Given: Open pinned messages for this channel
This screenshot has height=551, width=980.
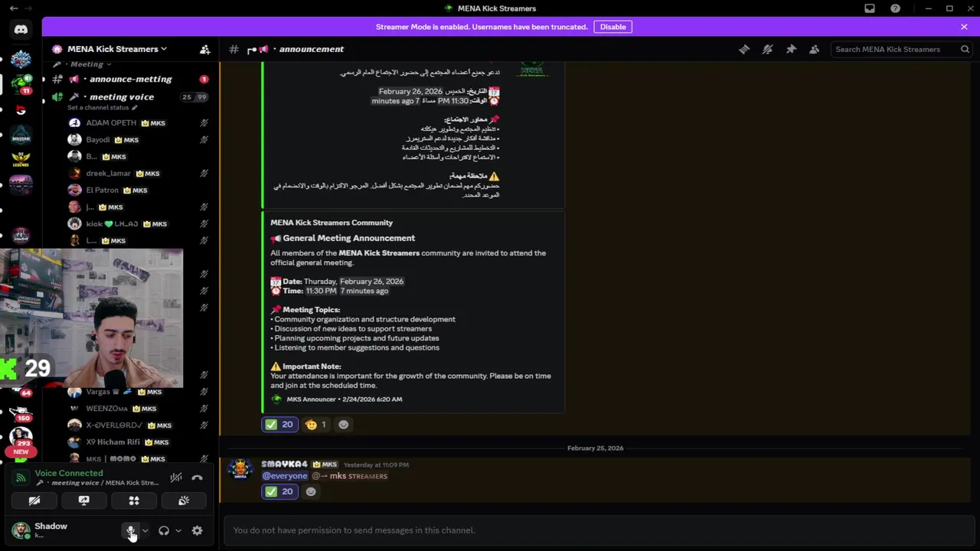Looking at the screenshot, I should click(x=791, y=49).
